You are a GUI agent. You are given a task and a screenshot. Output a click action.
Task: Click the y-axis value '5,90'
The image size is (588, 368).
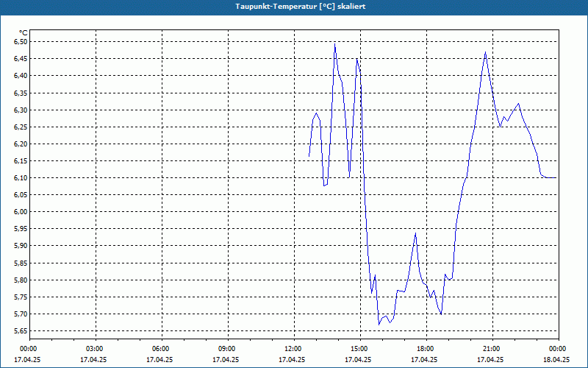(21, 246)
